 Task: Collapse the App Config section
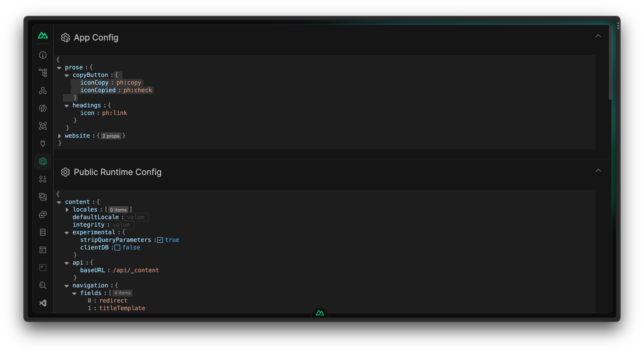coord(598,36)
